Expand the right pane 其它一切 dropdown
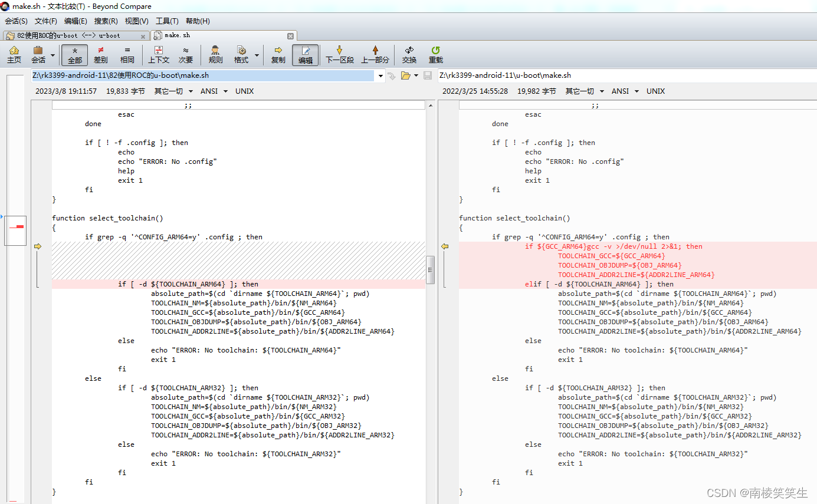 (602, 91)
